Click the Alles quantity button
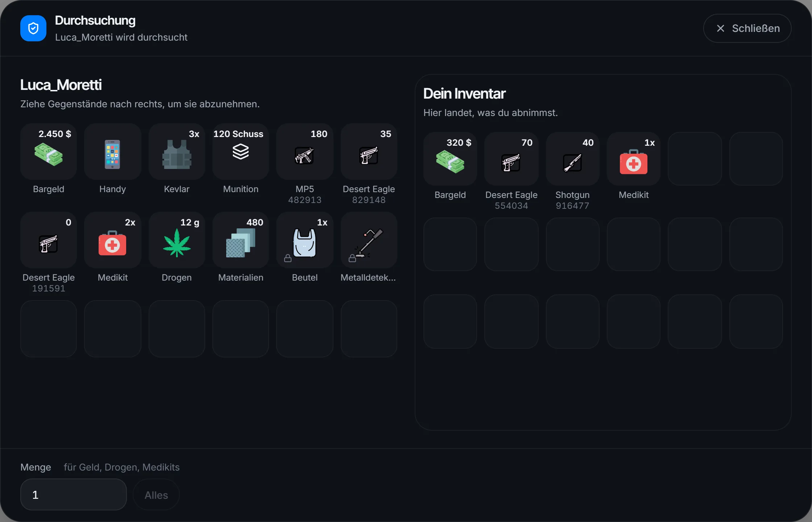The image size is (812, 522). point(156,495)
